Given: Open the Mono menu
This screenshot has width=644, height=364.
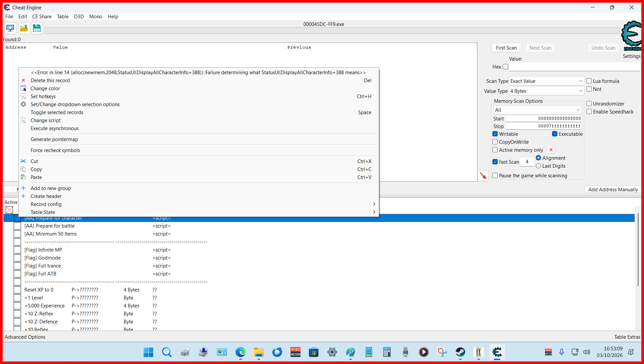Looking at the screenshot, I should tap(96, 16).
